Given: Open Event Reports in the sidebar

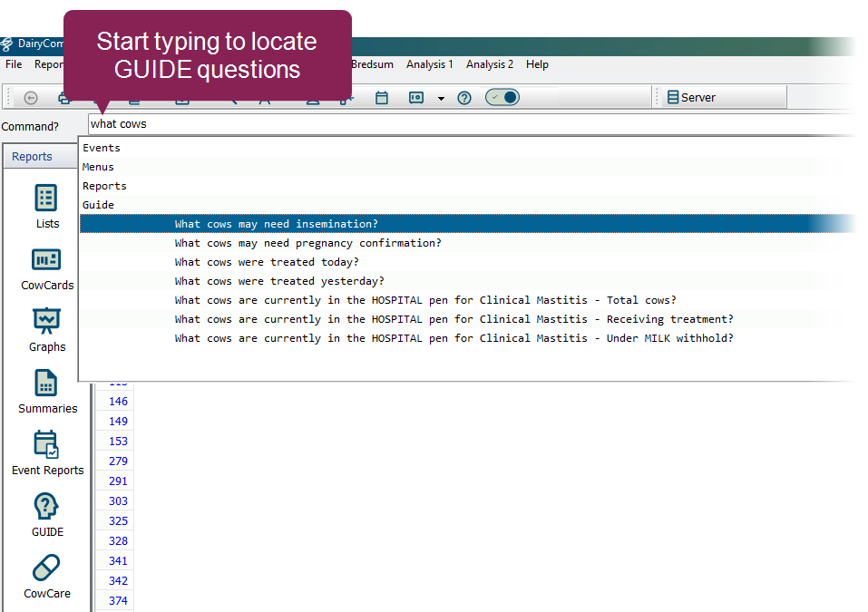Looking at the screenshot, I should pos(46,445).
